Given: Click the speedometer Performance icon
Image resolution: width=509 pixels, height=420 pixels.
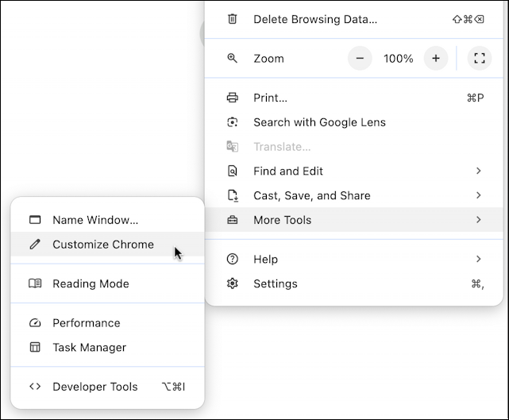Looking at the screenshot, I should pos(35,322).
